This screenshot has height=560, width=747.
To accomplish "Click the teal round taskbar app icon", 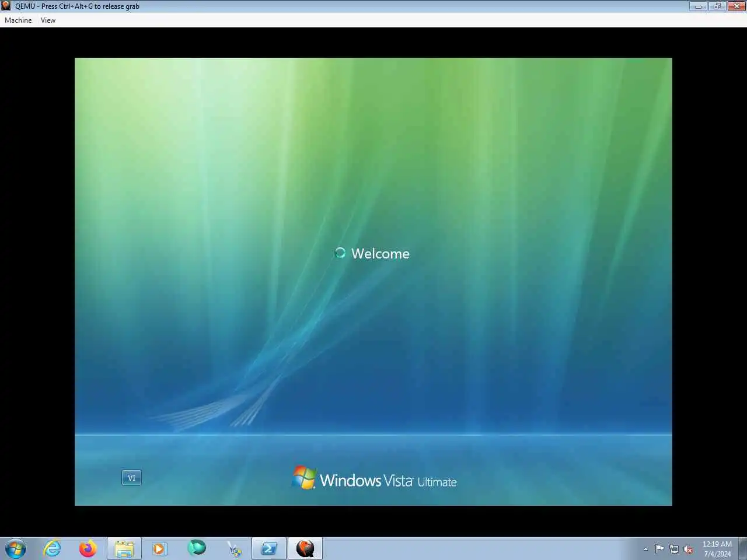I will [x=197, y=548].
